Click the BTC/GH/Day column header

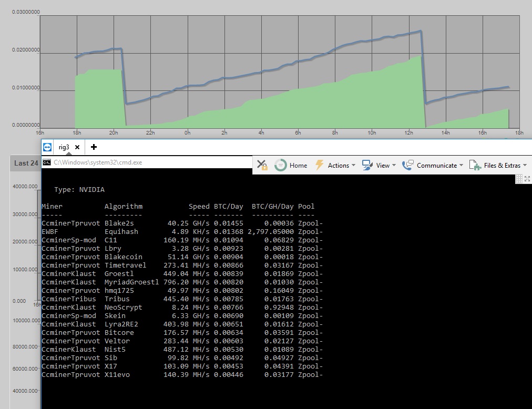[272, 207]
